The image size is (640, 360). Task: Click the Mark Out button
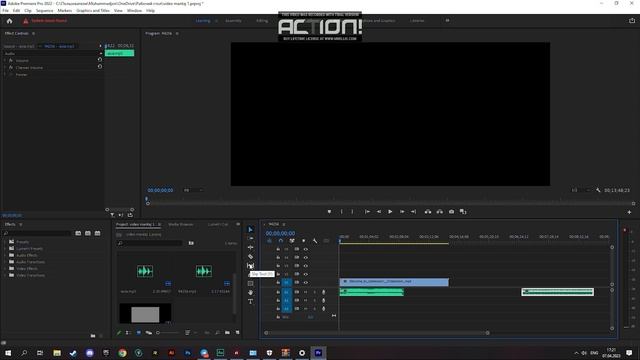tap(352, 211)
